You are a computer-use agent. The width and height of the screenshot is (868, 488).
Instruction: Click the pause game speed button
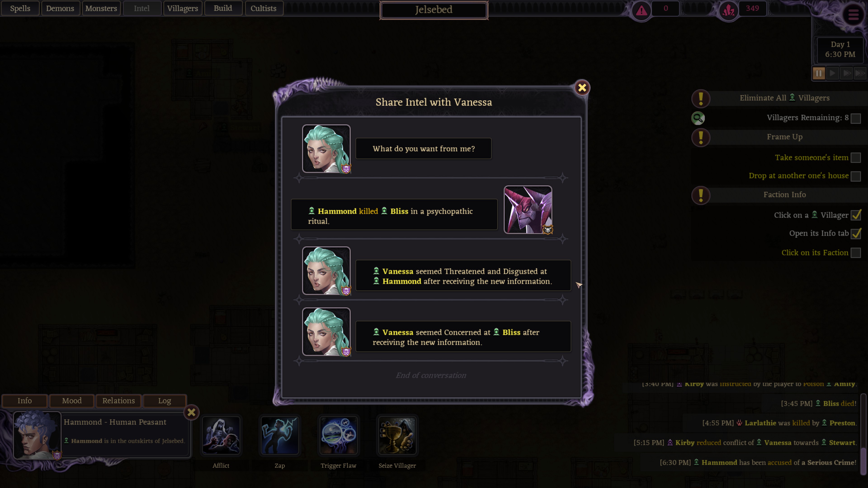click(818, 73)
